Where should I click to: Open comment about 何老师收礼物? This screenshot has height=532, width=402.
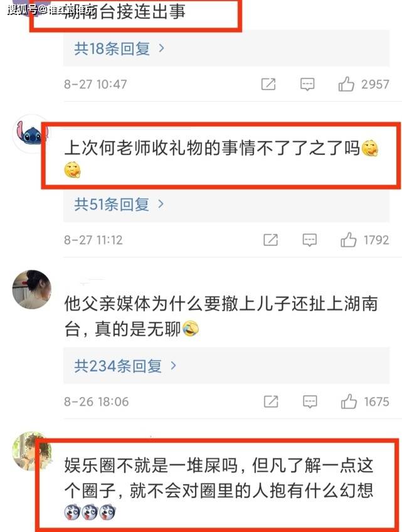(x=221, y=159)
